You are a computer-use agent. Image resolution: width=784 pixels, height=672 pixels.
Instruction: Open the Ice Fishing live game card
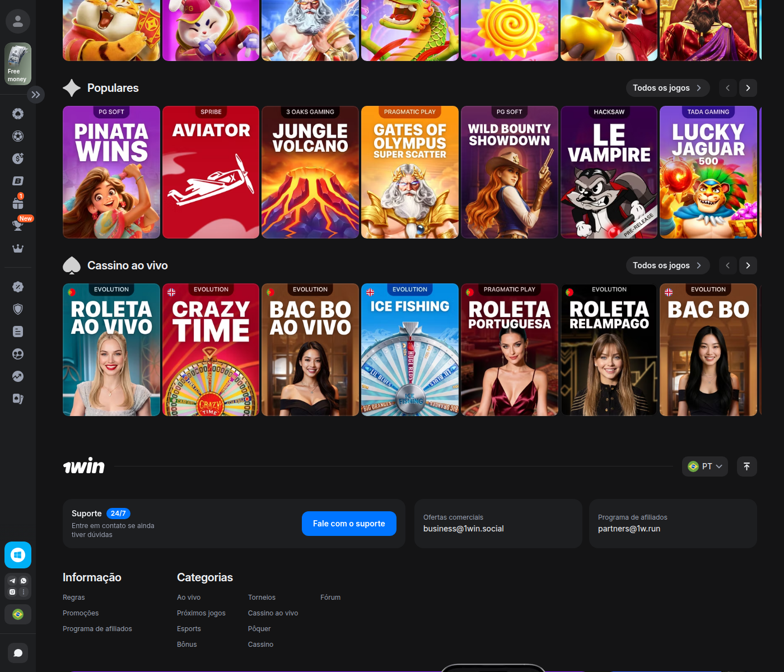pyautogui.click(x=410, y=350)
